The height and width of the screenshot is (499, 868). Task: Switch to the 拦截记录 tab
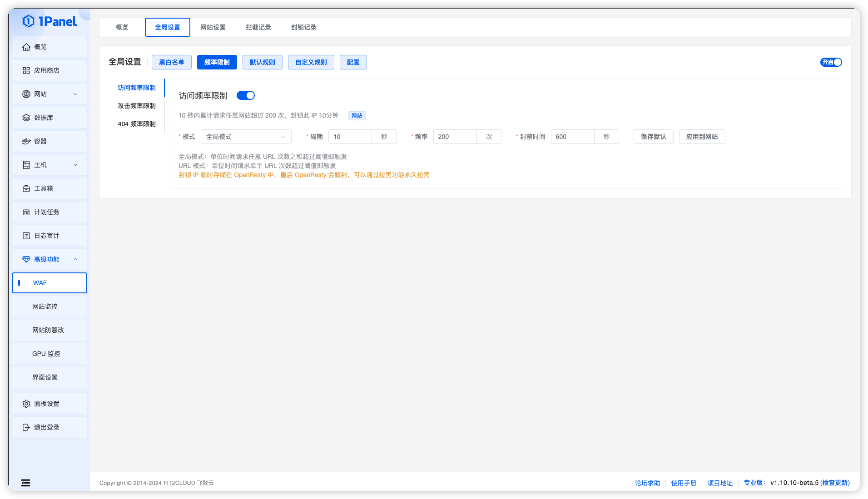click(x=258, y=27)
